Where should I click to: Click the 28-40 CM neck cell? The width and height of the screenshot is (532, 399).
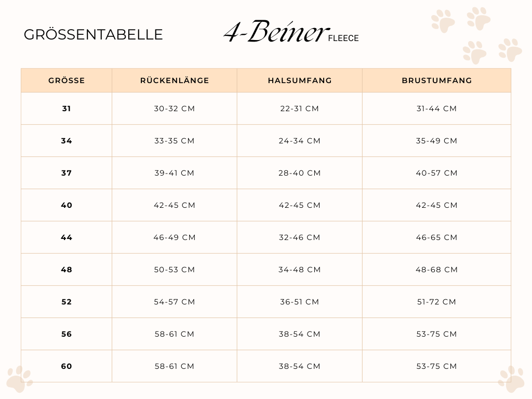point(300,173)
